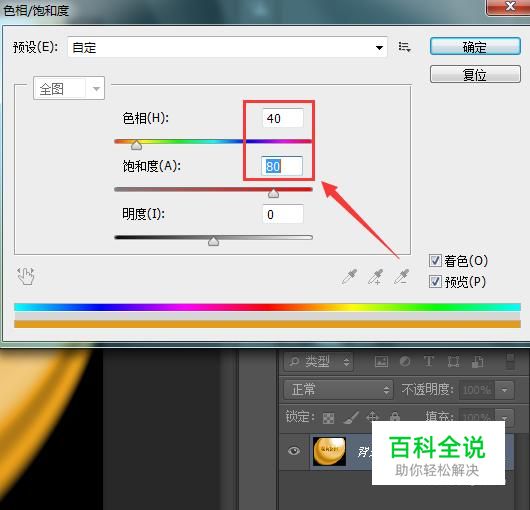The height and width of the screenshot is (510, 530).
Task: Click the 饱和度(A) saturation slider handle
Action: click(x=273, y=193)
